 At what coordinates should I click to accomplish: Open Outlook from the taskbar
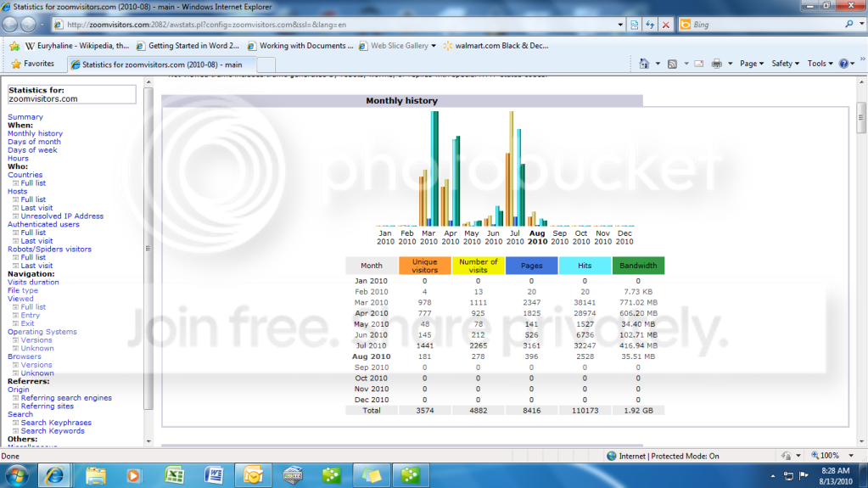point(253,476)
